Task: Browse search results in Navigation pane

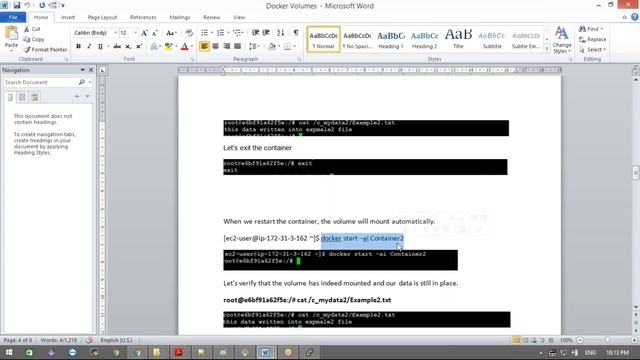Action: pyautogui.click(x=34, y=97)
